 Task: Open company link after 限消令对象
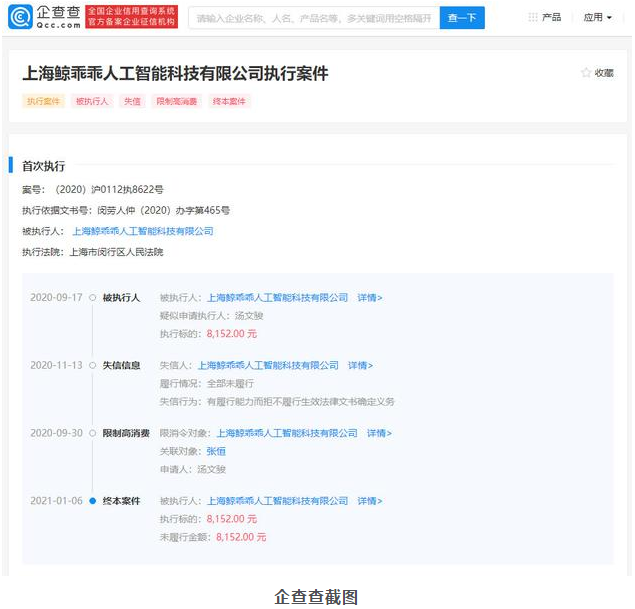click(x=287, y=433)
